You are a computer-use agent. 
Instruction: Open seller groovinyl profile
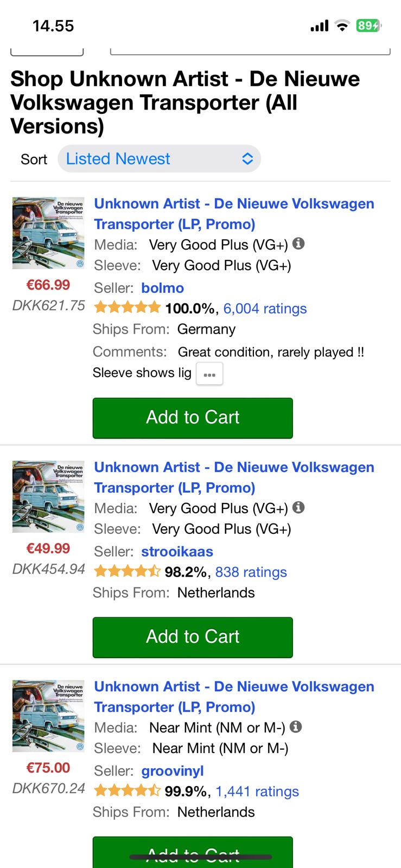(173, 771)
